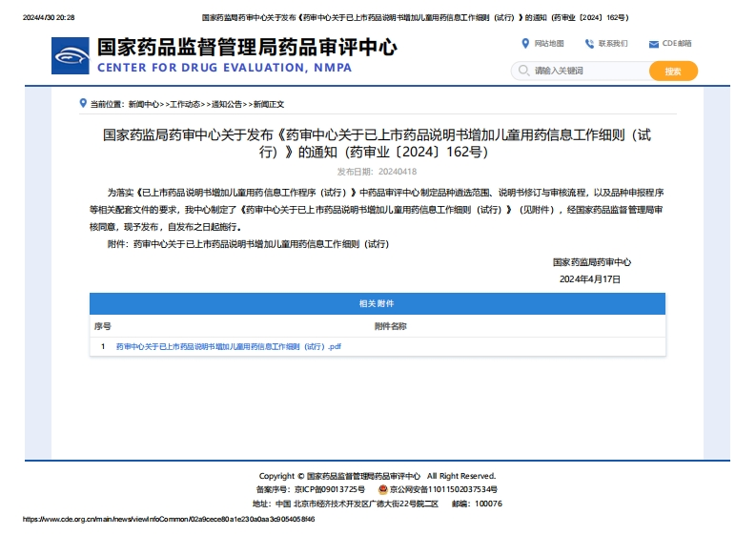
Task: Click the address 北京市经济技术开发区广德大街22号院二区
Action: tap(365, 504)
